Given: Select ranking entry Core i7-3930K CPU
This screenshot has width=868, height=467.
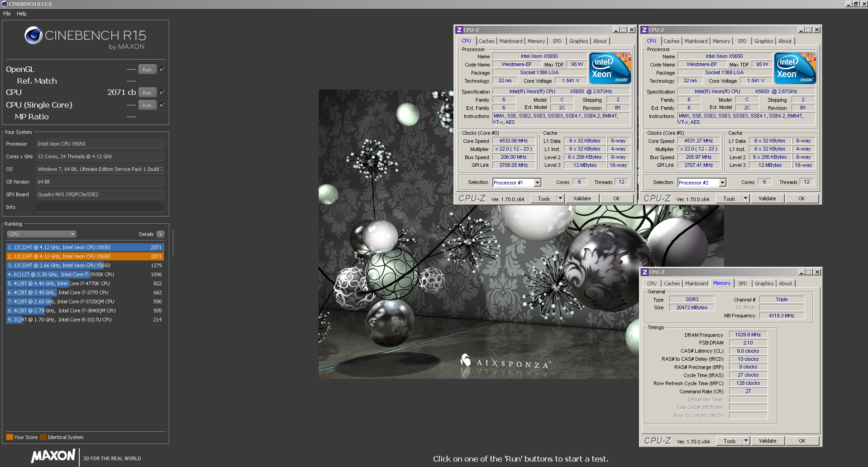Looking at the screenshot, I should click(85, 274).
